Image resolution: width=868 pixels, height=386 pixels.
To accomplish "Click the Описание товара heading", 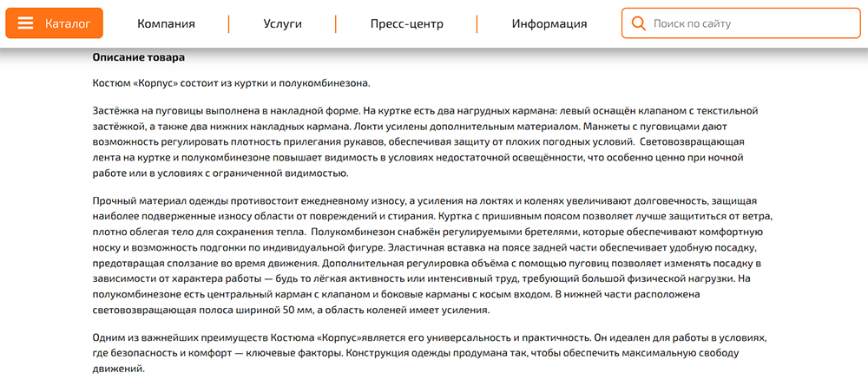I will (139, 57).
